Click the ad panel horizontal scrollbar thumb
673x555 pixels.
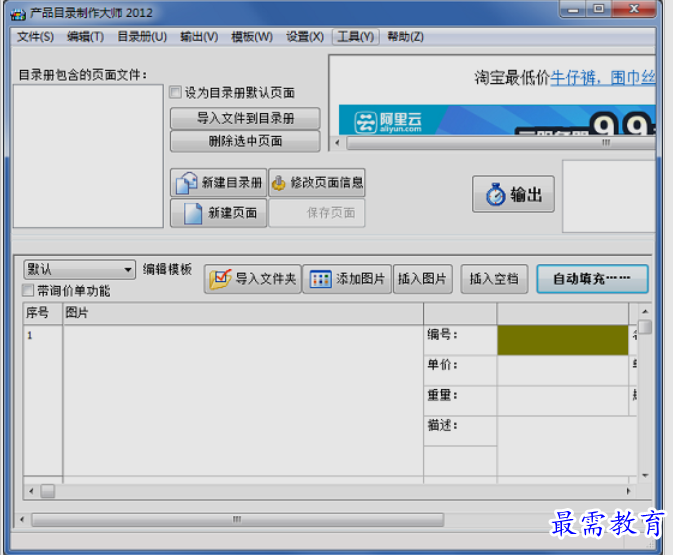point(501,143)
